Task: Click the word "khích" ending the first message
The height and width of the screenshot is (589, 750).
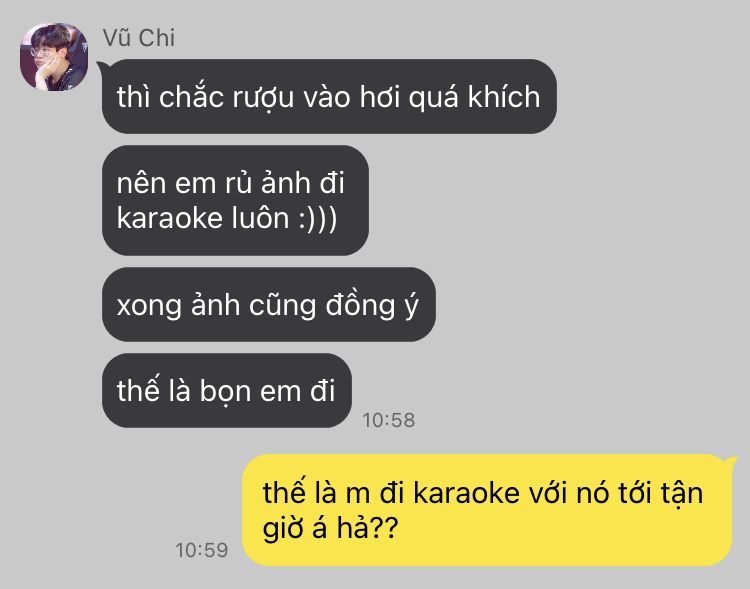Action: (504, 97)
